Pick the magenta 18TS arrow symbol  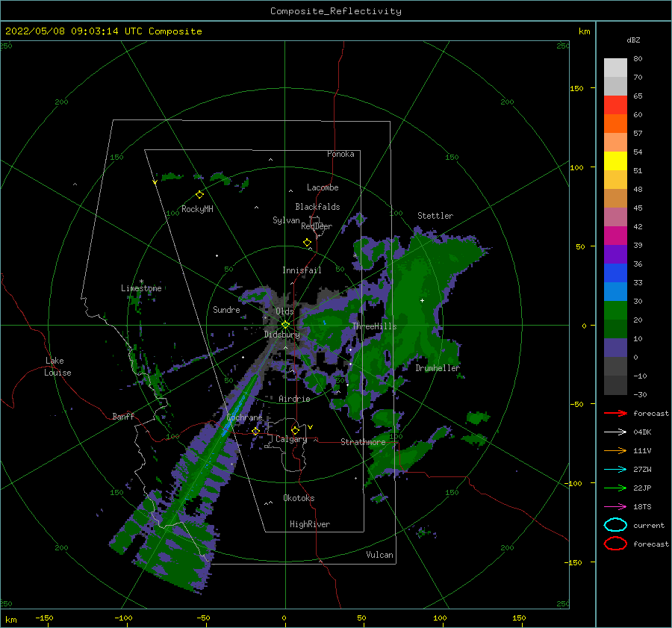pos(615,507)
